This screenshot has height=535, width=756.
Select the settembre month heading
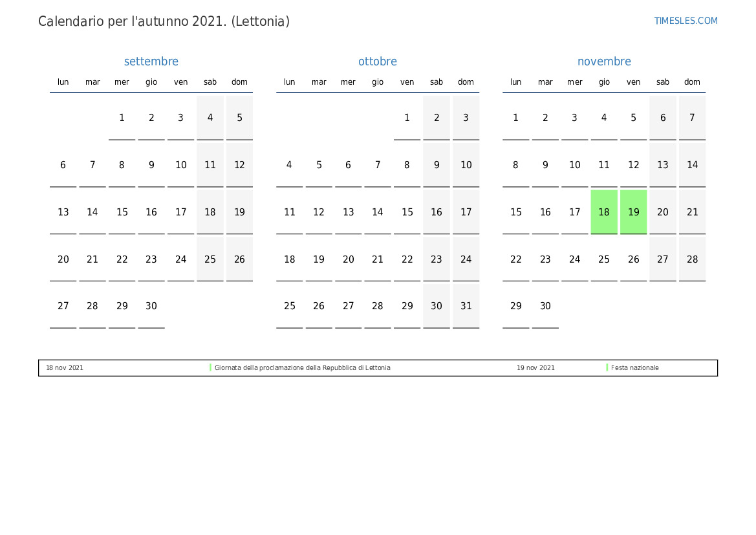(151, 61)
